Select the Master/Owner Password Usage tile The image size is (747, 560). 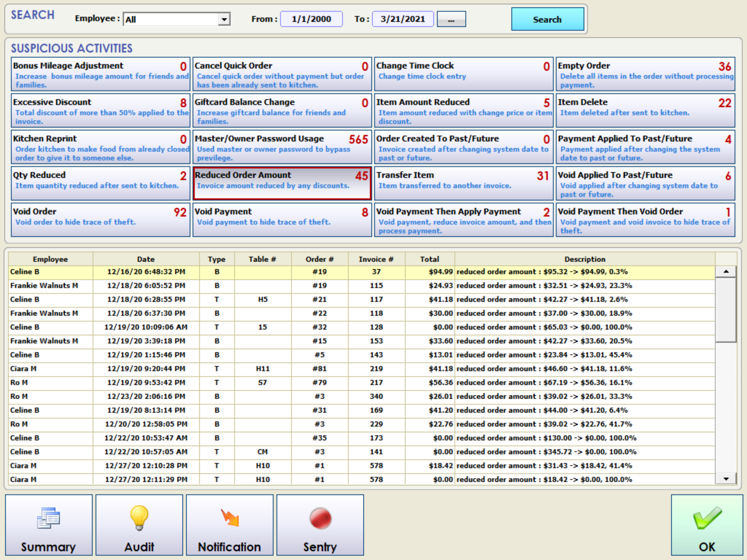pyautogui.click(x=282, y=147)
